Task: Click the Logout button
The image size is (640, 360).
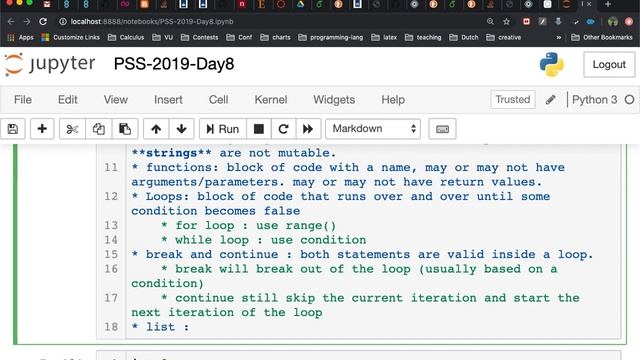Action: click(609, 64)
